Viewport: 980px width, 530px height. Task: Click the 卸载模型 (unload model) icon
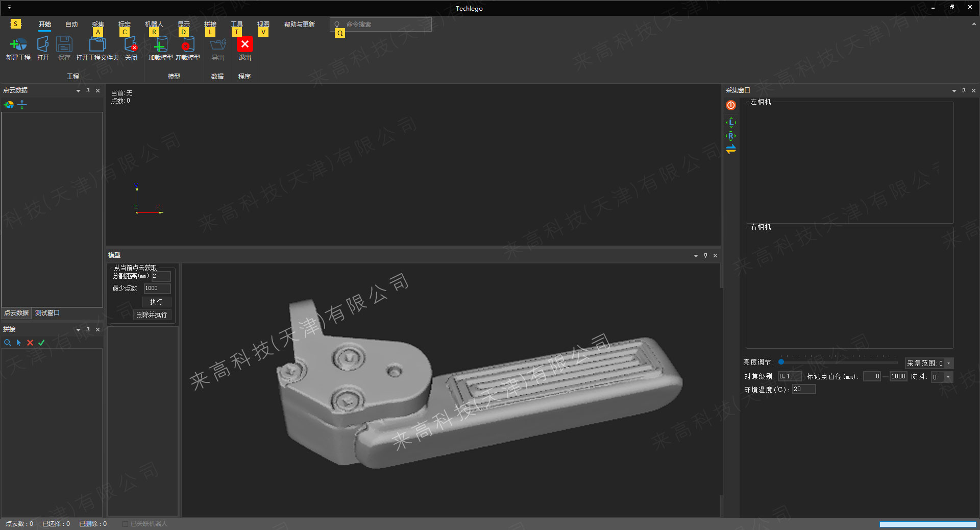click(187, 45)
